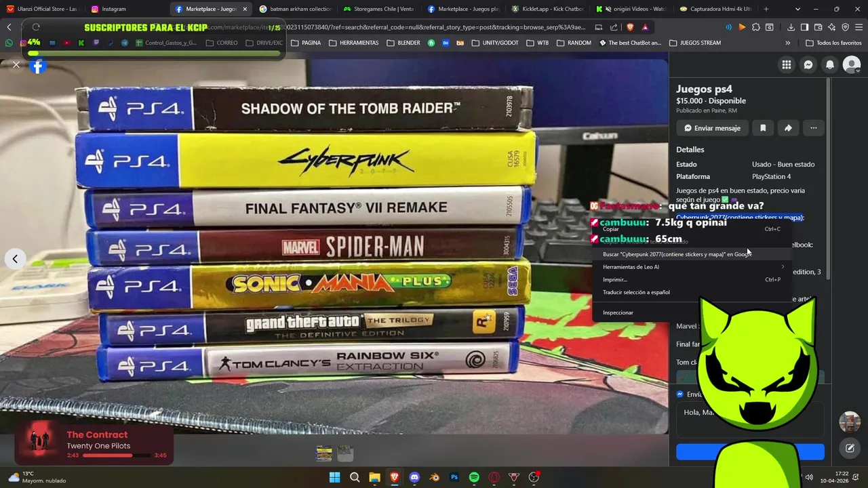
Task: Open JUEGOS STREAM bookmarks folder
Action: [695, 43]
